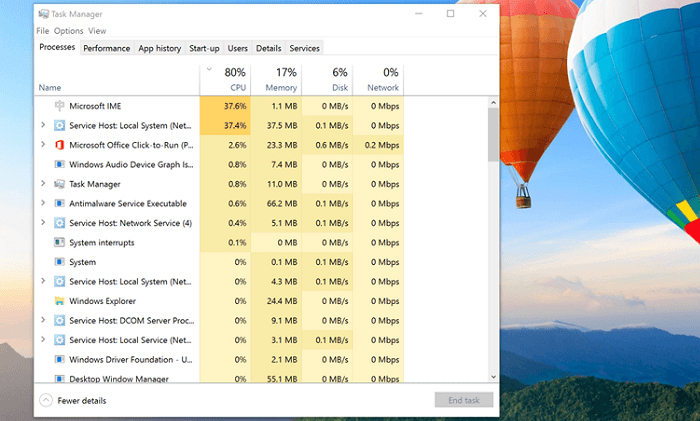Collapse view with Fewer details chevron
700x421 pixels.
coord(46,400)
